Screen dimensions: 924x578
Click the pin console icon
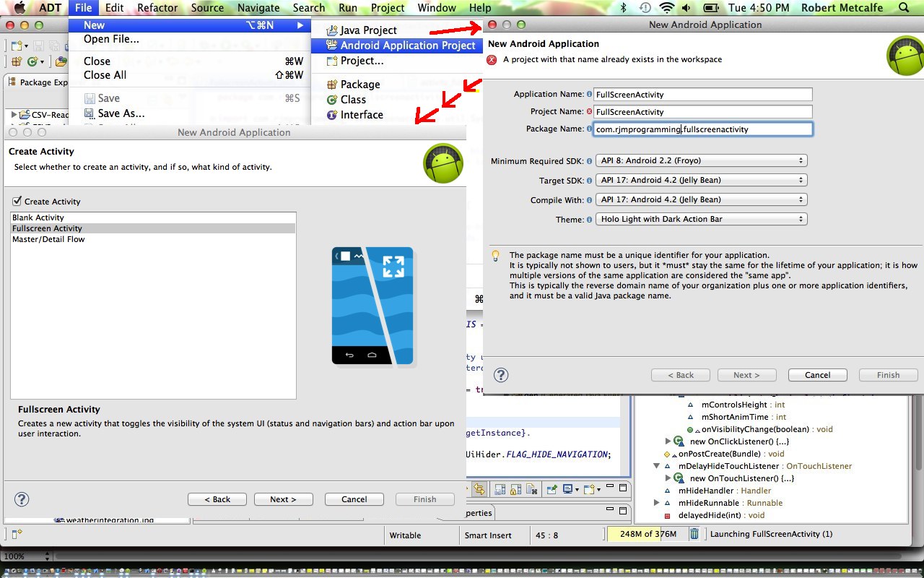(552, 490)
